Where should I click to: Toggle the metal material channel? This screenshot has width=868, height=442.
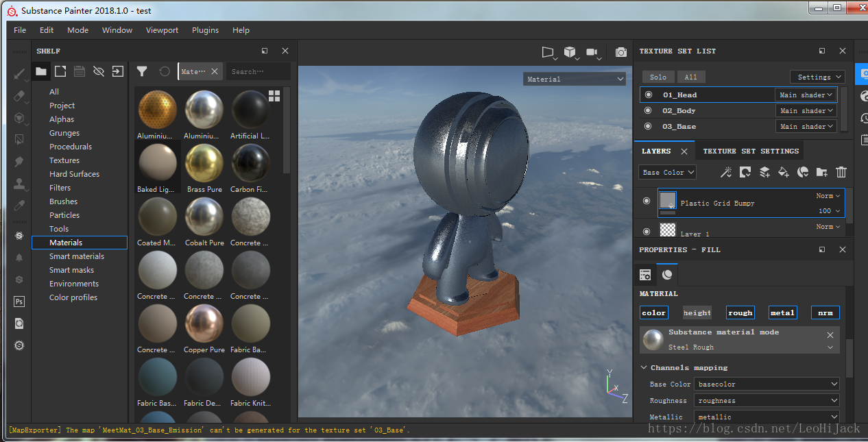pos(782,312)
